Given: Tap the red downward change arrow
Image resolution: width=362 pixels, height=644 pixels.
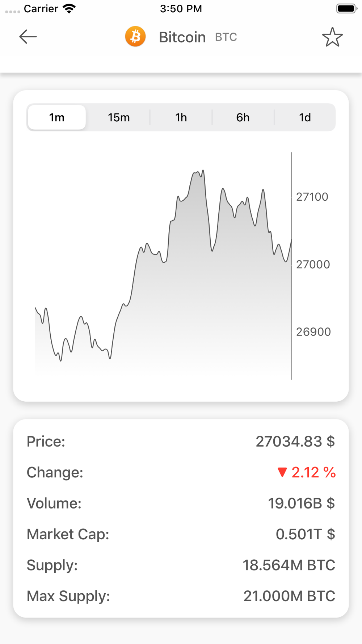Looking at the screenshot, I should pyautogui.click(x=282, y=472).
